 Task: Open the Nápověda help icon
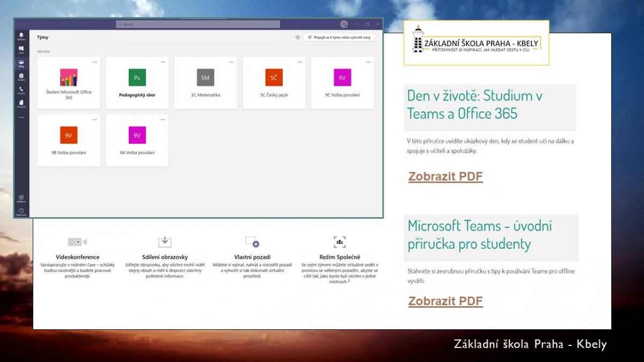click(21, 212)
